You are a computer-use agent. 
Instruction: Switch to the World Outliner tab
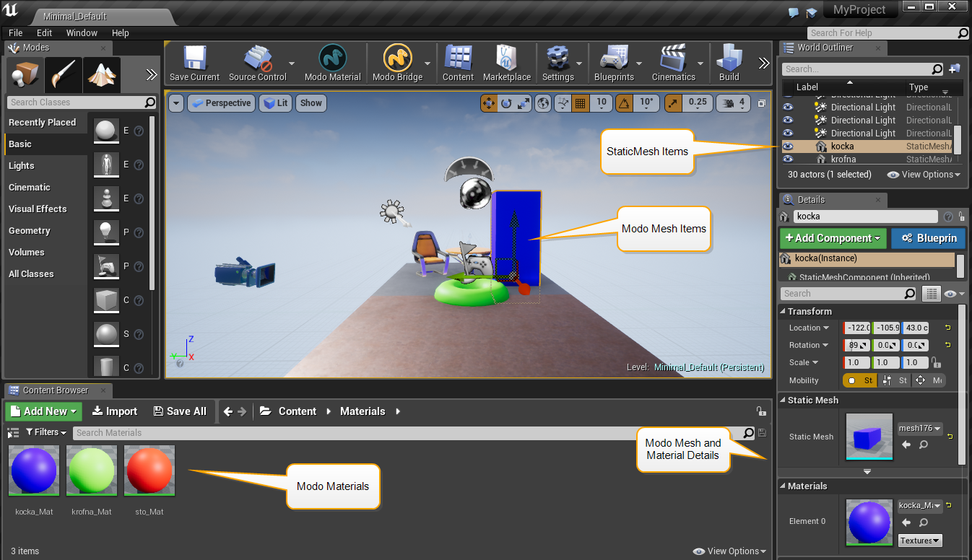[x=825, y=48]
